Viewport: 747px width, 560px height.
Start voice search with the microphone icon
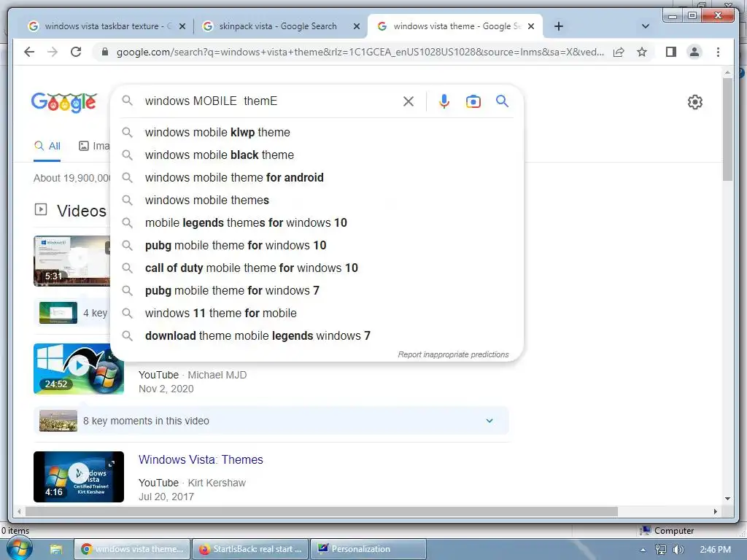pos(444,101)
